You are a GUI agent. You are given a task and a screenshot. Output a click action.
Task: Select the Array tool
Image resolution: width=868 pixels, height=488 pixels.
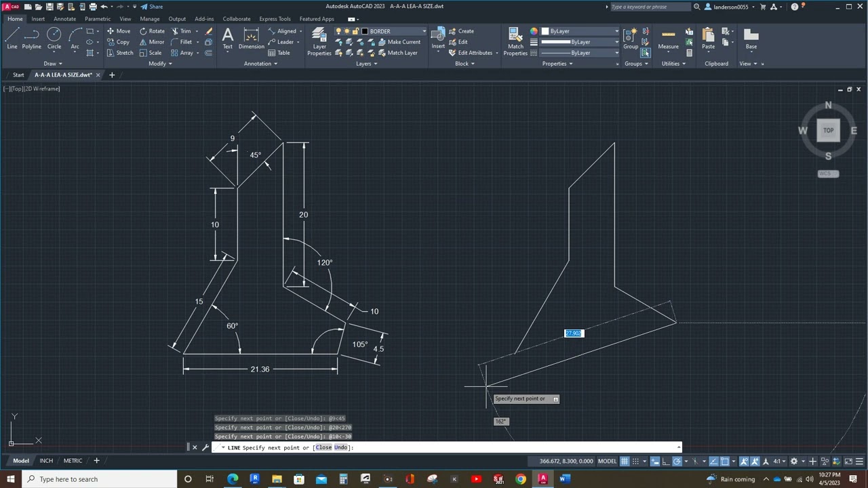point(182,53)
